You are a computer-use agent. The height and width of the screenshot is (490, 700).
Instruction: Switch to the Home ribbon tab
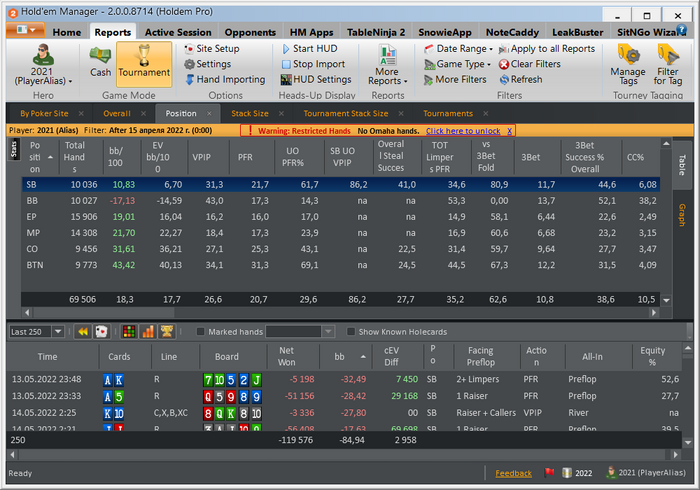click(67, 32)
